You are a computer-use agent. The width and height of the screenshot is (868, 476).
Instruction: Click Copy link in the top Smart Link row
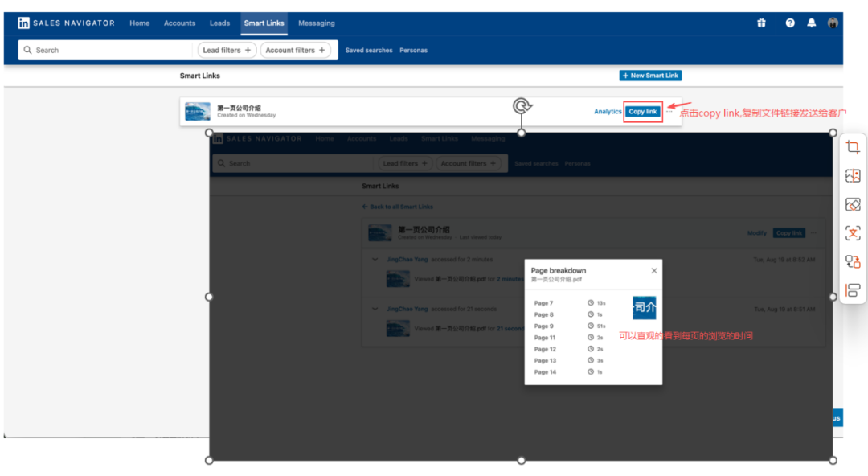(x=643, y=112)
